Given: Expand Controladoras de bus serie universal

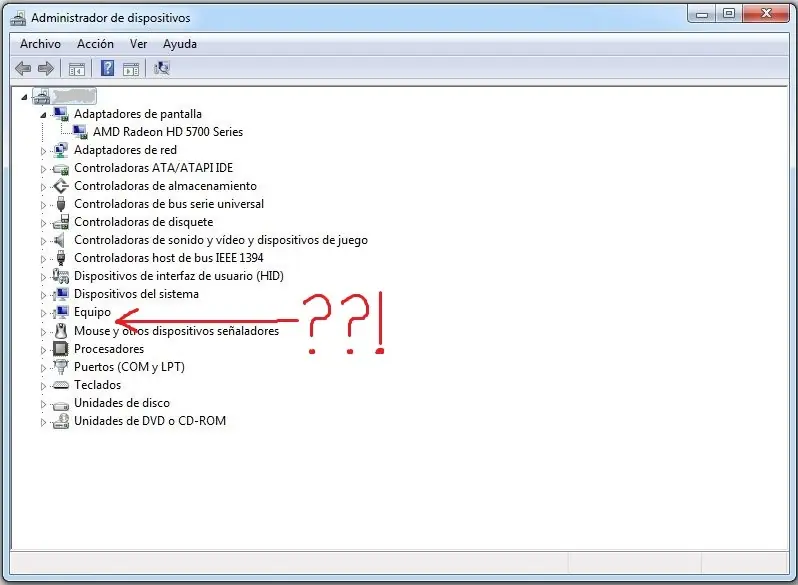Looking at the screenshot, I should [43, 205].
